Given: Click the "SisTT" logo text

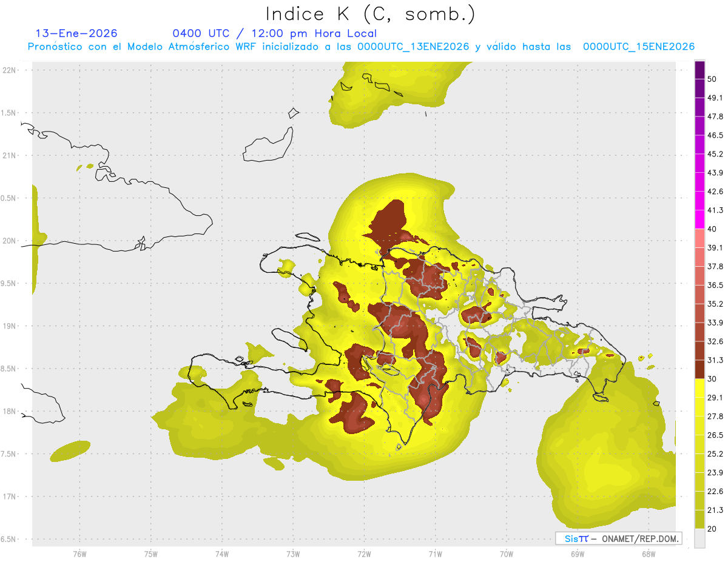Looking at the screenshot, I should [576, 538].
